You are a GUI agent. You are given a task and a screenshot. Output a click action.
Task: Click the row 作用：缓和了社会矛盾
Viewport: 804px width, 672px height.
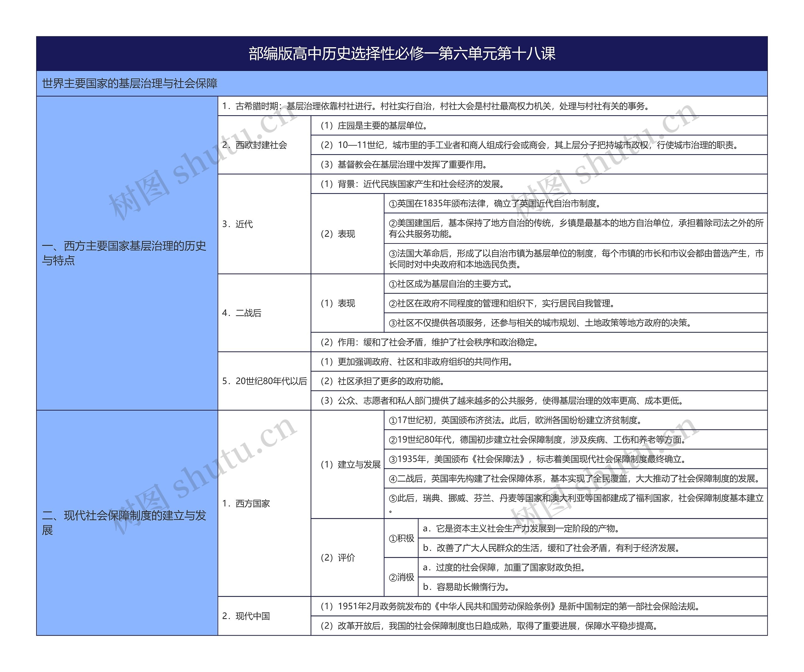click(x=539, y=342)
